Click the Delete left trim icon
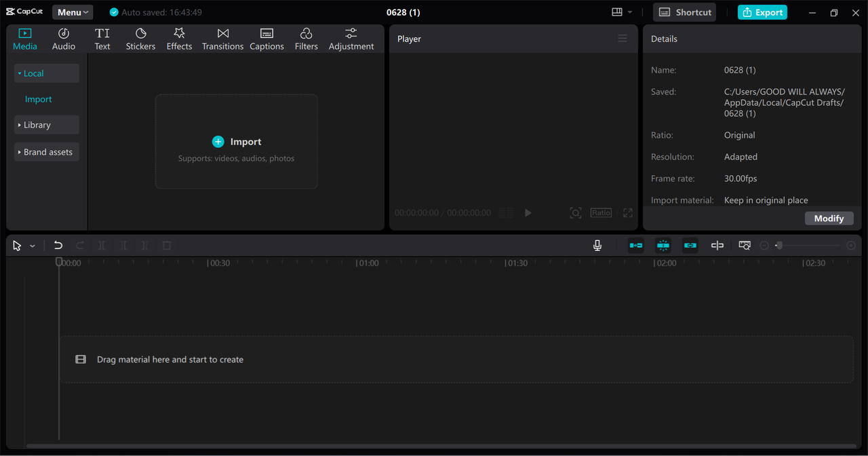The height and width of the screenshot is (456, 868). click(x=123, y=246)
